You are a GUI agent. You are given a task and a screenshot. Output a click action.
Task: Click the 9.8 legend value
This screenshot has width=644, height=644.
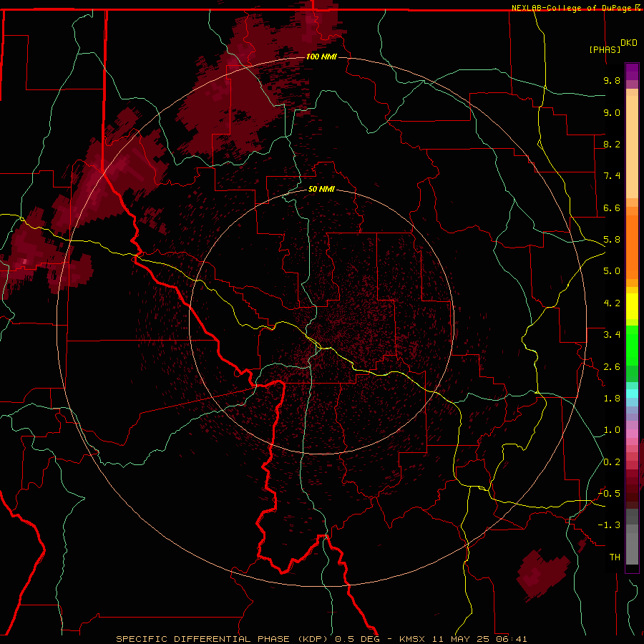pyautogui.click(x=612, y=80)
